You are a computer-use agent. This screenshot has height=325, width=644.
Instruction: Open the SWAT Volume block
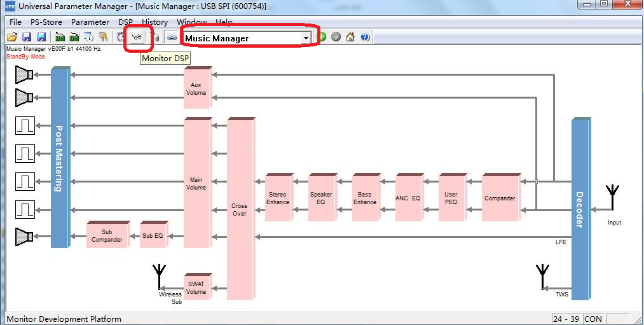tap(198, 287)
